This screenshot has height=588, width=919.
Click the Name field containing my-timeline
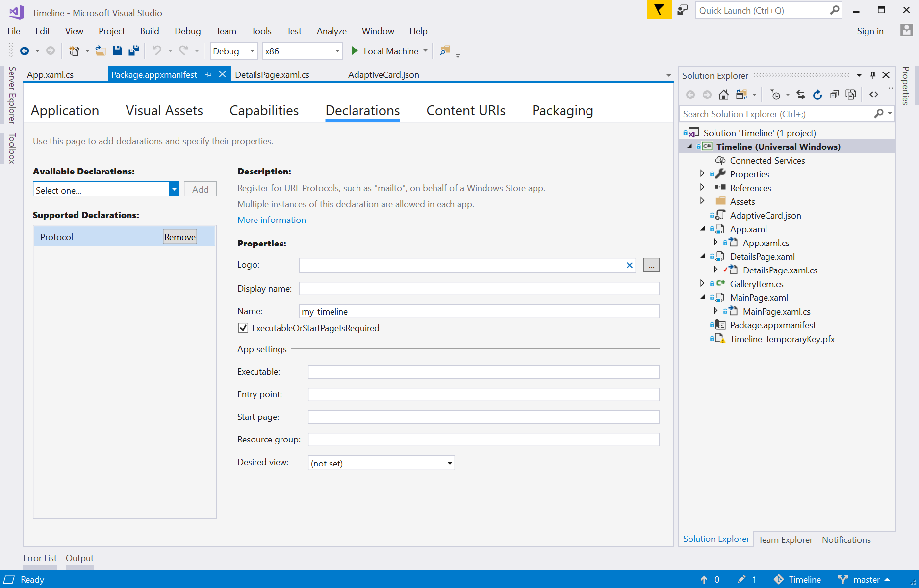(x=479, y=311)
